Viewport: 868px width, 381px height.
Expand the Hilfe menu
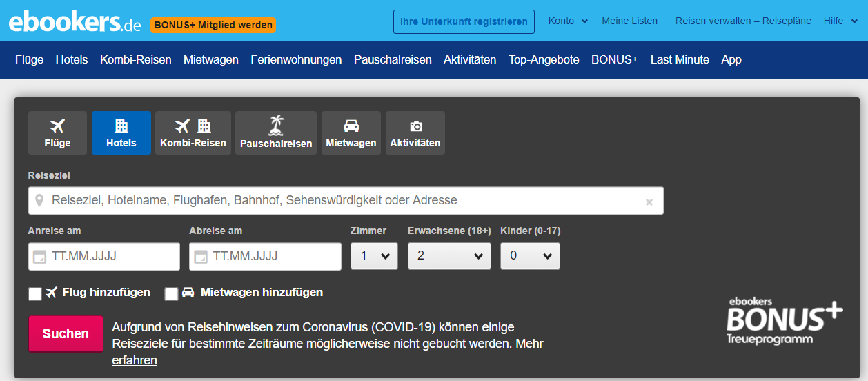coord(842,21)
